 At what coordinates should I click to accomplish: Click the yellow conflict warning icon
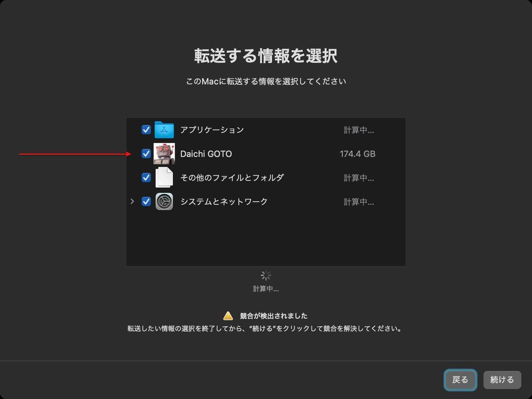[228, 316]
